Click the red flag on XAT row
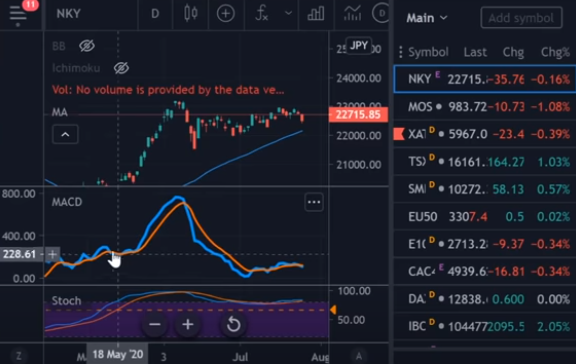Screen dimensions: 576x364 pyautogui.click(x=399, y=134)
